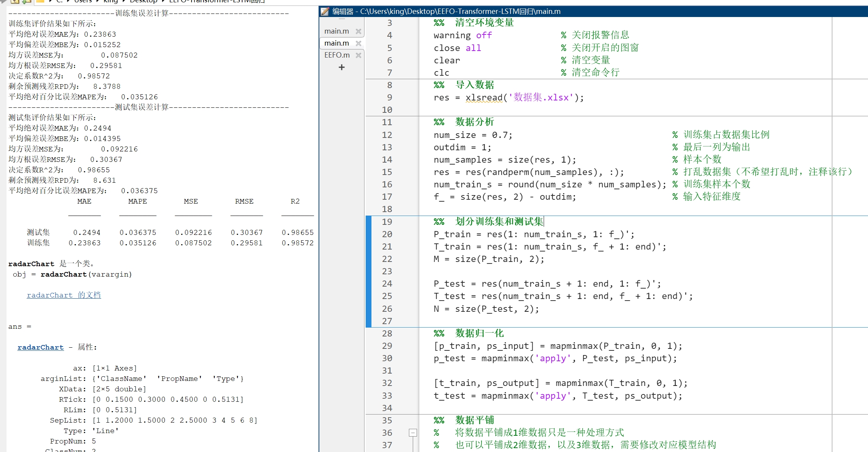Viewport: 868px width, 452px height.
Task: Click the training-set MAE value 0.23863 in table
Action: point(85,243)
